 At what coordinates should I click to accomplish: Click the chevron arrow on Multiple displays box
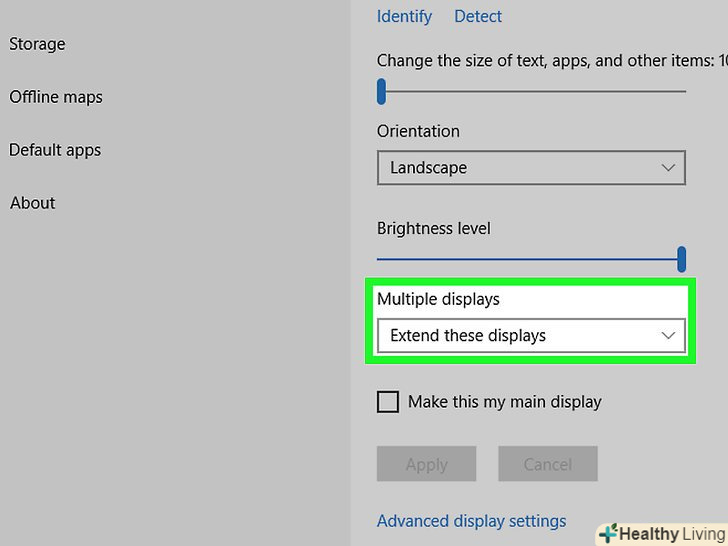[669, 336]
